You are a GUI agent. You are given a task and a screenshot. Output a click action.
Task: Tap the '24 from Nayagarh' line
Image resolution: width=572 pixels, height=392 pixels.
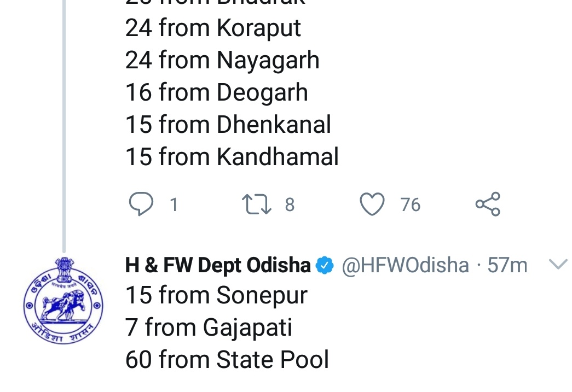tap(222, 60)
